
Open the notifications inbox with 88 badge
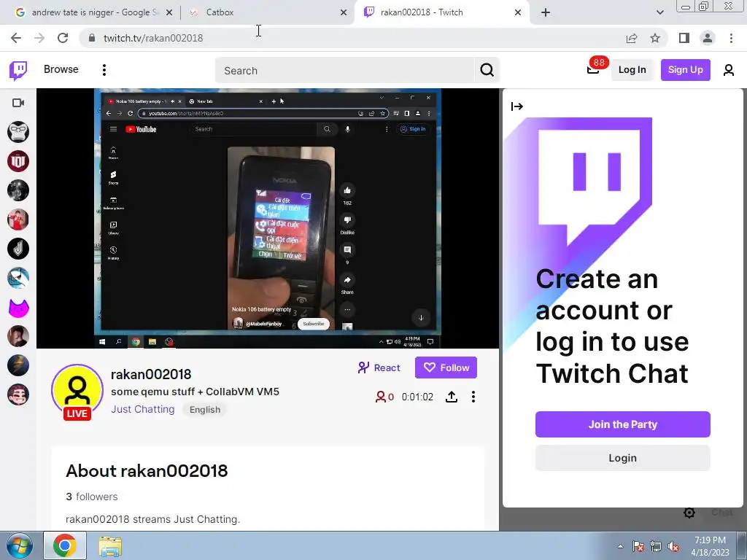click(593, 69)
